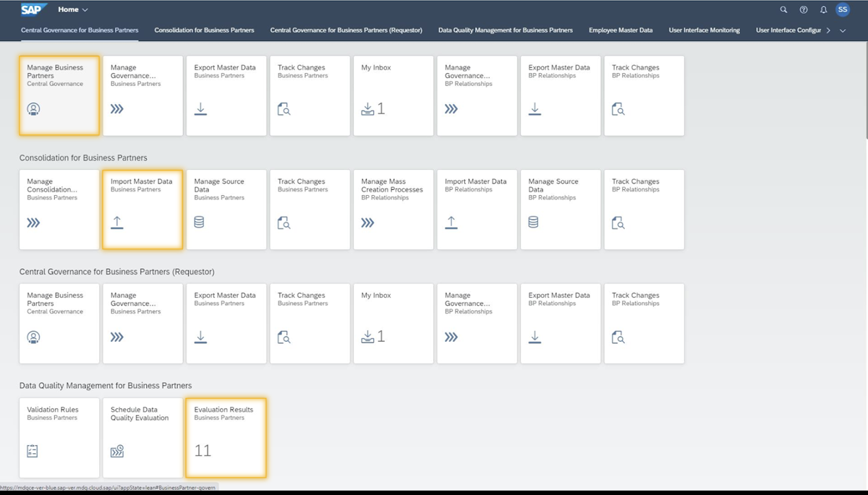This screenshot has height=495, width=868.
Task: Open the help question mark icon
Action: tap(804, 9)
